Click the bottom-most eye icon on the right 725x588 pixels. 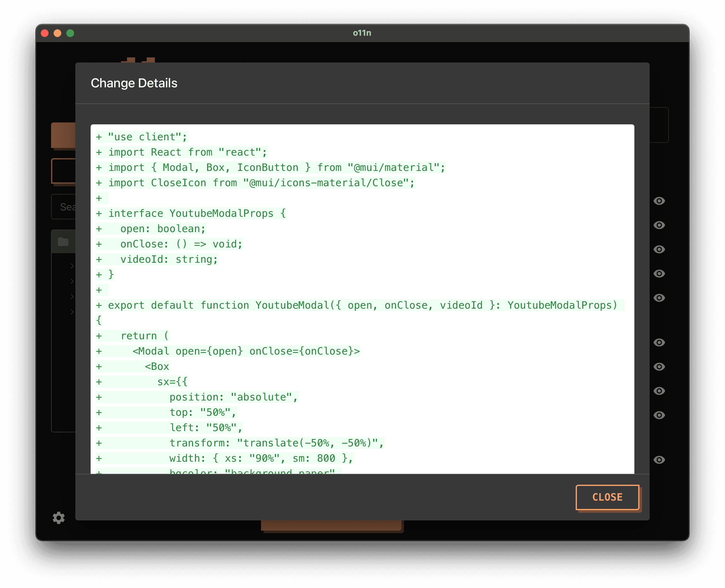coord(660,459)
